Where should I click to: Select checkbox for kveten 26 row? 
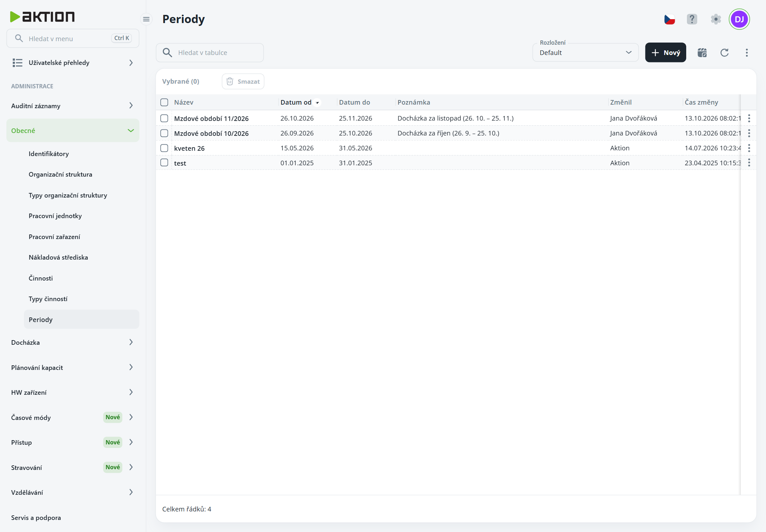pos(164,148)
